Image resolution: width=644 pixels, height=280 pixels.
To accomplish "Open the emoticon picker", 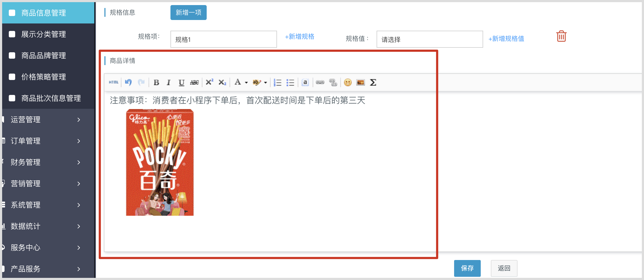I will click(348, 82).
